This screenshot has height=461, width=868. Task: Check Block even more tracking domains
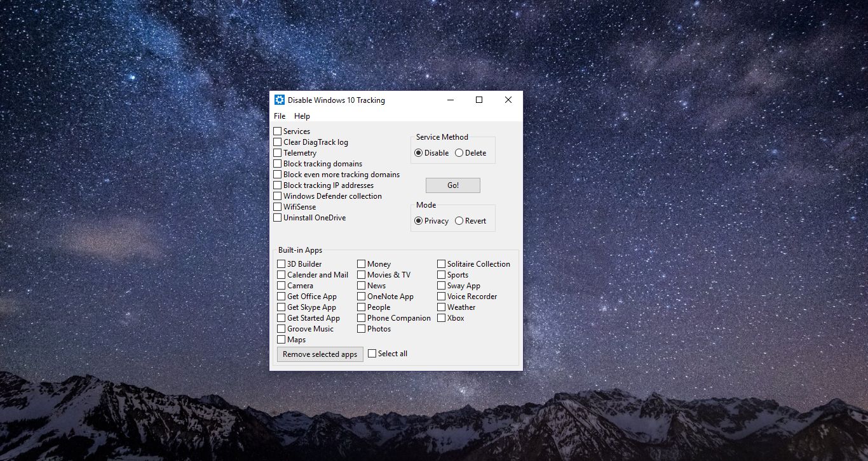278,175
